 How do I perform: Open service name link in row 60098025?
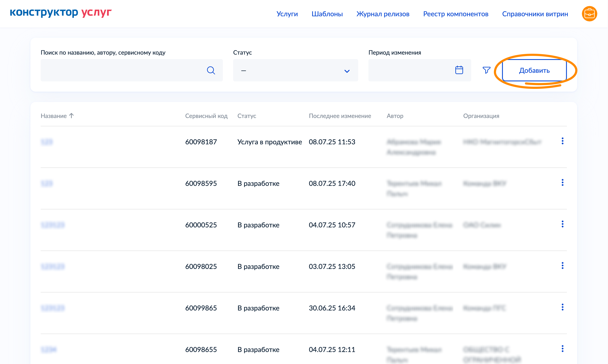tap(52, 266)
